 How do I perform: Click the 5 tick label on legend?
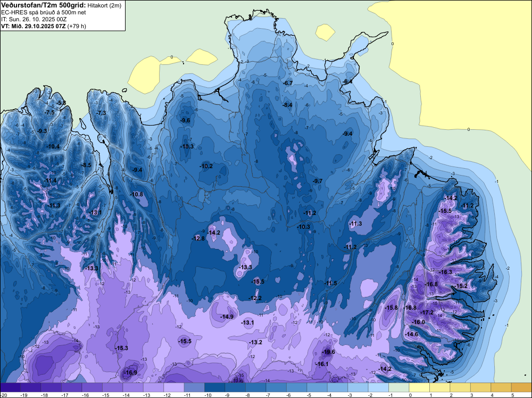tap(513, 395)
